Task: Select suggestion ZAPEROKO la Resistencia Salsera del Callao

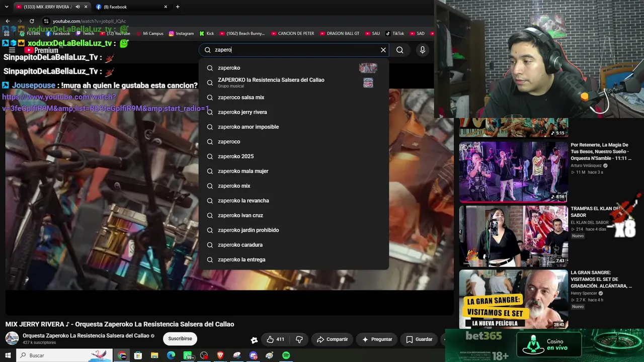Action: [x=294, y=82]
